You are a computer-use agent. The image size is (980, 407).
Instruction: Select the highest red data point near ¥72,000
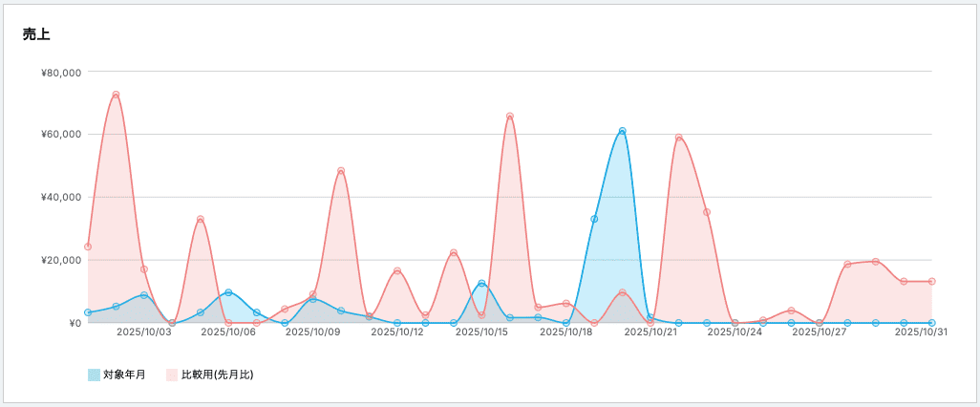click(116, 95)
